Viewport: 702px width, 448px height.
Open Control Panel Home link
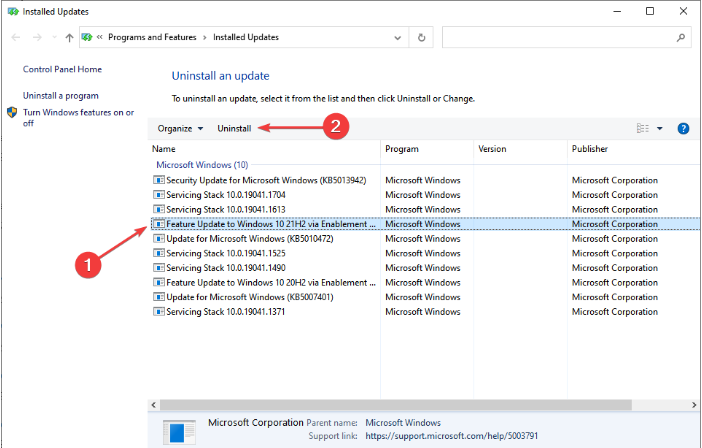(x=62, y=69)
